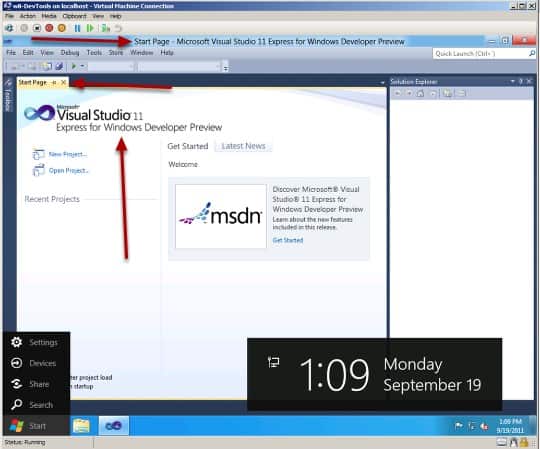Pause the virtual machine

77,28
